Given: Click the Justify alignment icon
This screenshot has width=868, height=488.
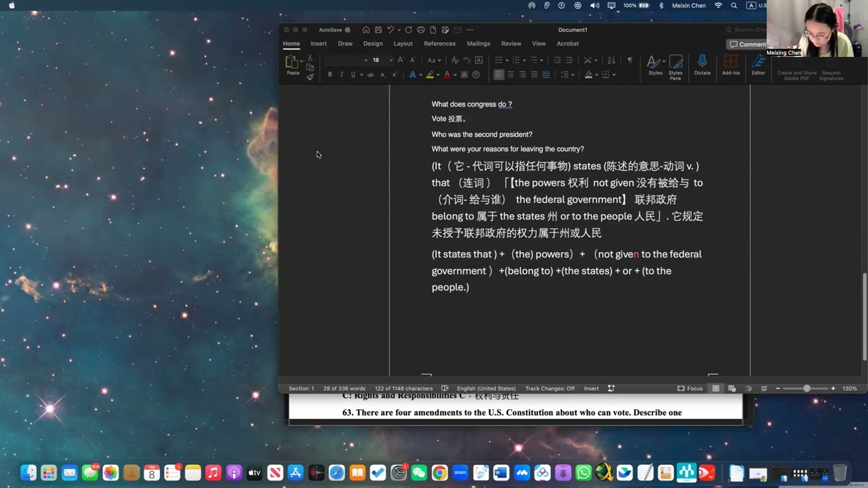Looking at the screenshot, I should pyautogui.click(x=534, y=75).
